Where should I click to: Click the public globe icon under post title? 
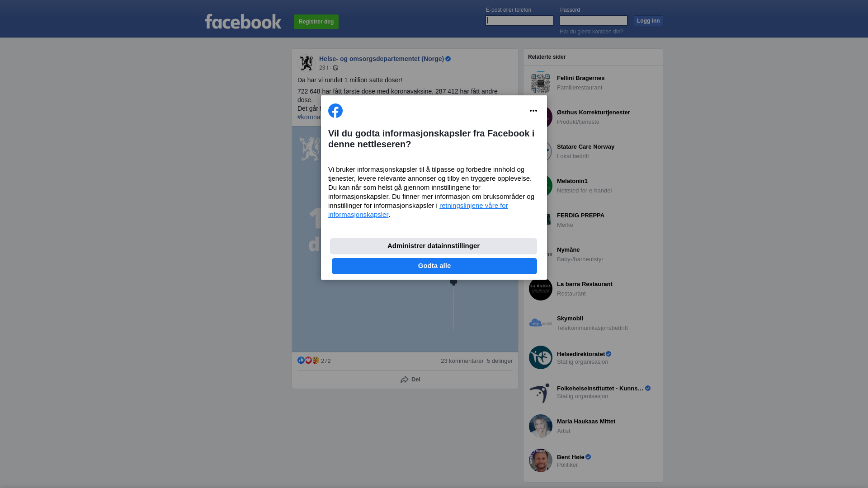point(335,68)
